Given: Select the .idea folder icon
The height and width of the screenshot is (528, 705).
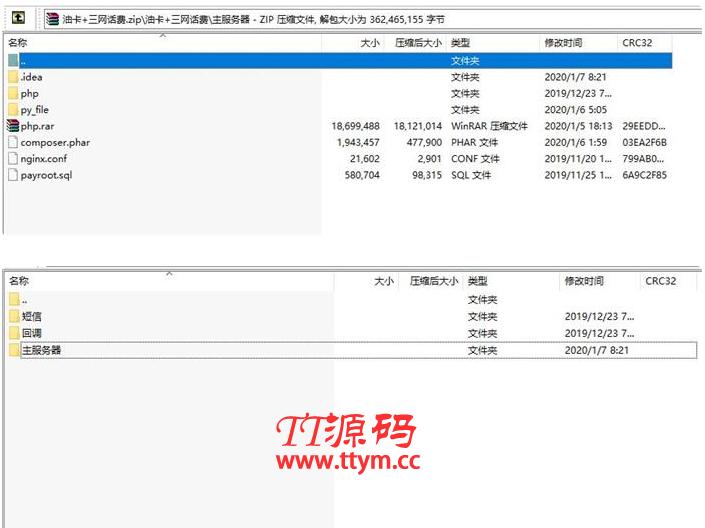Looking at the screenshot, I should point(13,77).
